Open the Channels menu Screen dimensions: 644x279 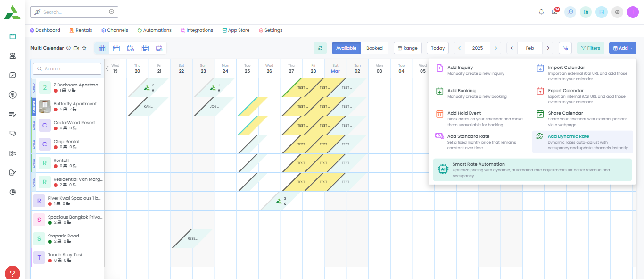(x=115, y=30)
